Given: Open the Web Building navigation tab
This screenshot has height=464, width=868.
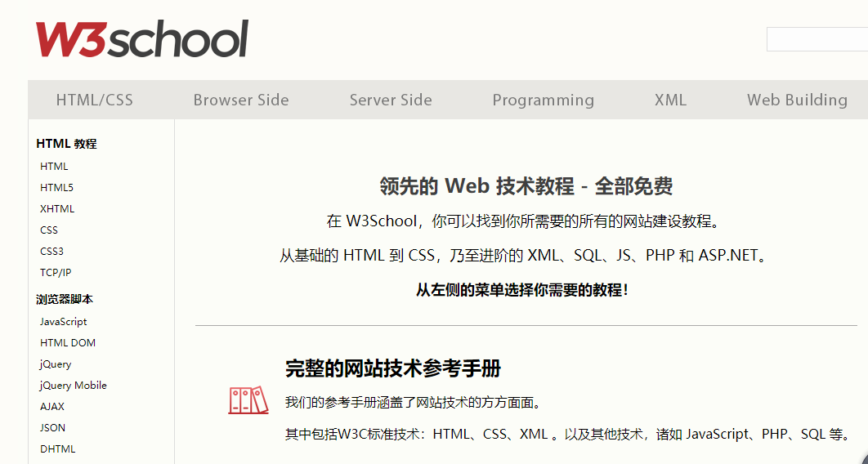Looking at the screenshot, I should coord(797,100).
